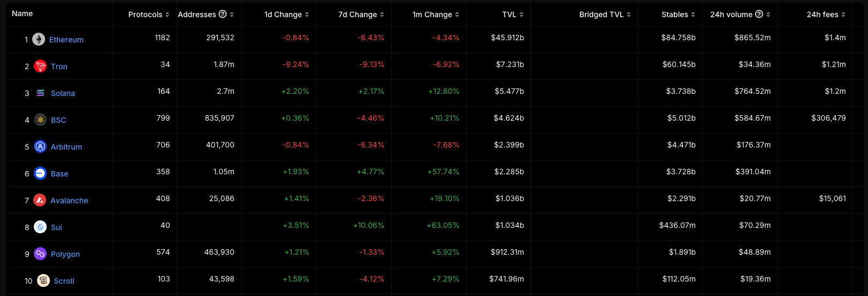The image size is (868, 296).
Task: Sort by 1d Change column
Action: point(286,14)
